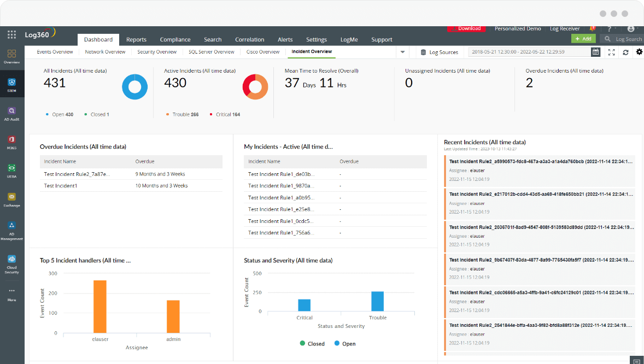This screenshot has width=644, height=364.
Task: Open the Security Overview tab
Action: 157,52
